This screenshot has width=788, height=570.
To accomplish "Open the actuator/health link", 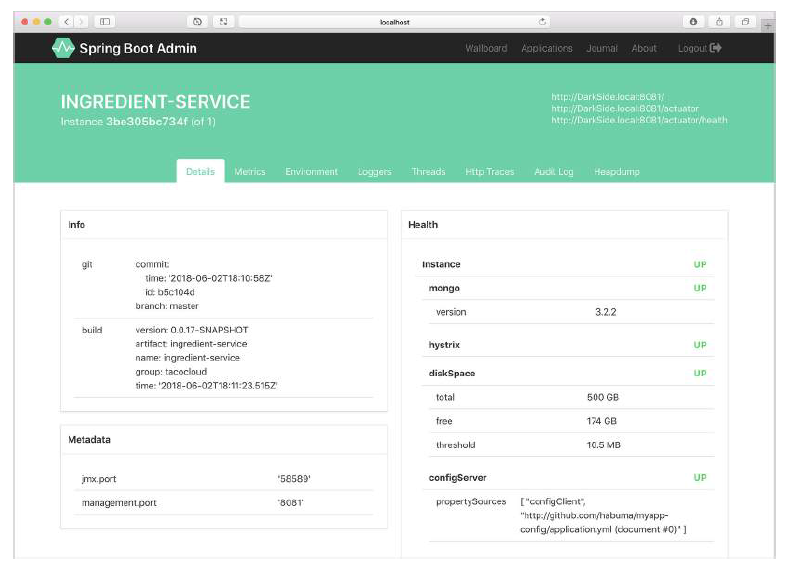I will [x=639, y=120].
